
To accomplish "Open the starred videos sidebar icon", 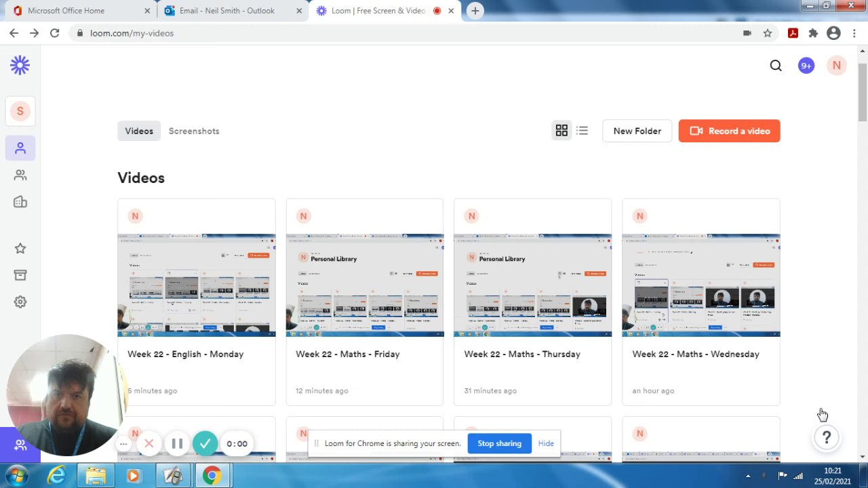I will point(20,248).
